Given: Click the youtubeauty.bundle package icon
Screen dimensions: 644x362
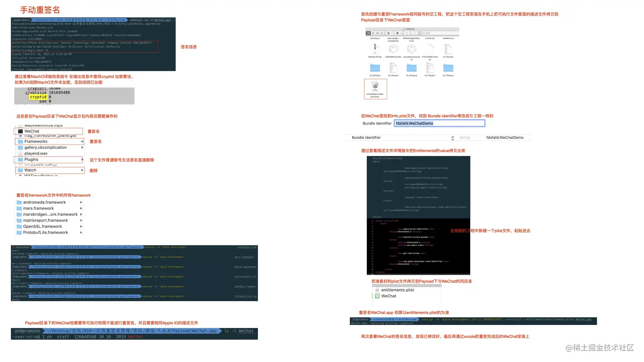Looking at the screenshot, I should 411,49.
